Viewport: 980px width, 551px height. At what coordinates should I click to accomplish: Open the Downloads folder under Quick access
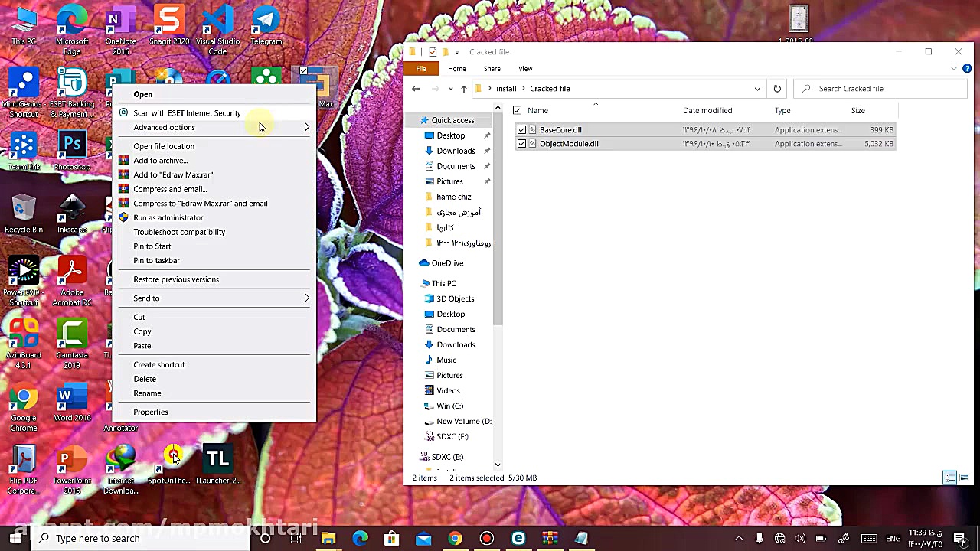(x=456, y=151)
